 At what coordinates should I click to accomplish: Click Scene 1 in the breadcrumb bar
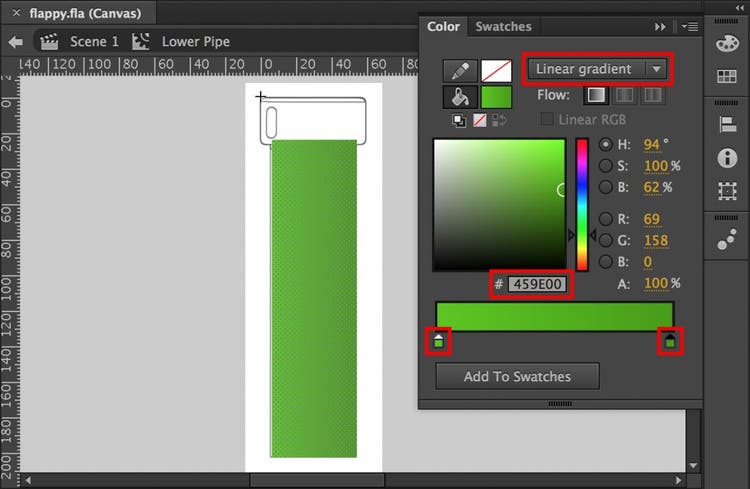click(x=93, y=42)
